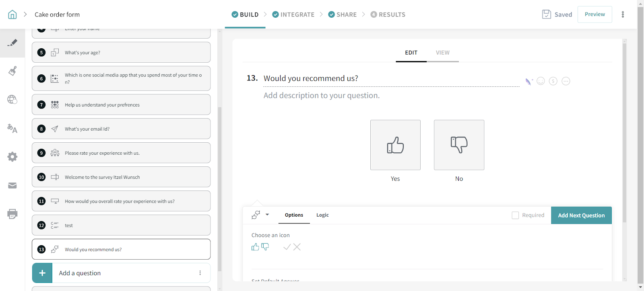Click the emoji smiley icon beside question title
This screenshot has height=291, width=644.
541,81
